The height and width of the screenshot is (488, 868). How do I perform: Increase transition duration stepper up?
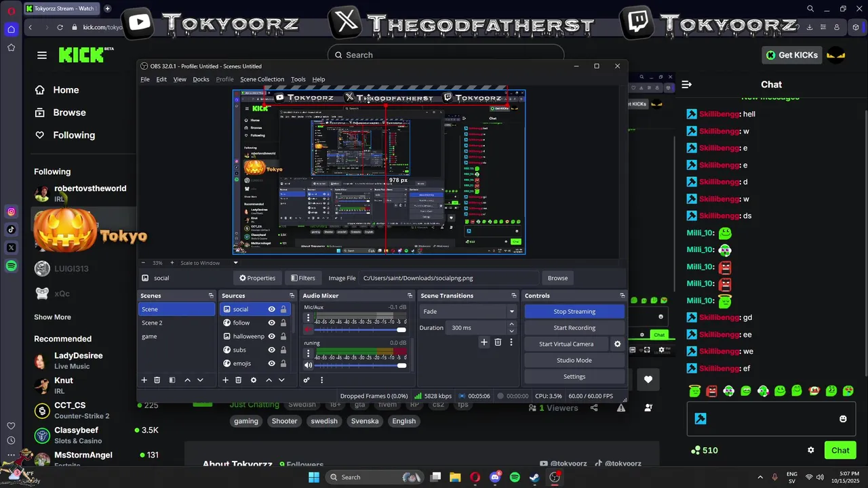pyautogui.click(x=511, y=324)
